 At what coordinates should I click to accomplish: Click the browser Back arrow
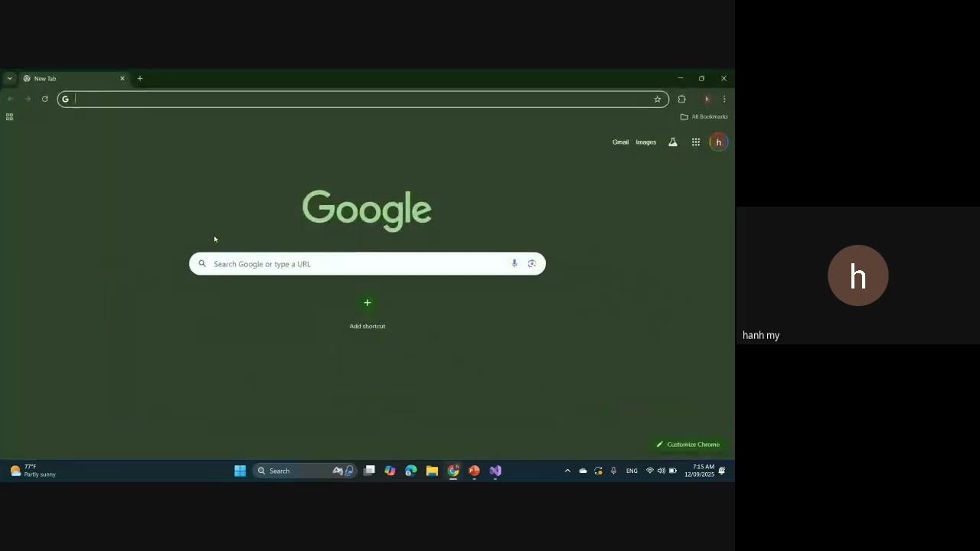click(10, 99)
